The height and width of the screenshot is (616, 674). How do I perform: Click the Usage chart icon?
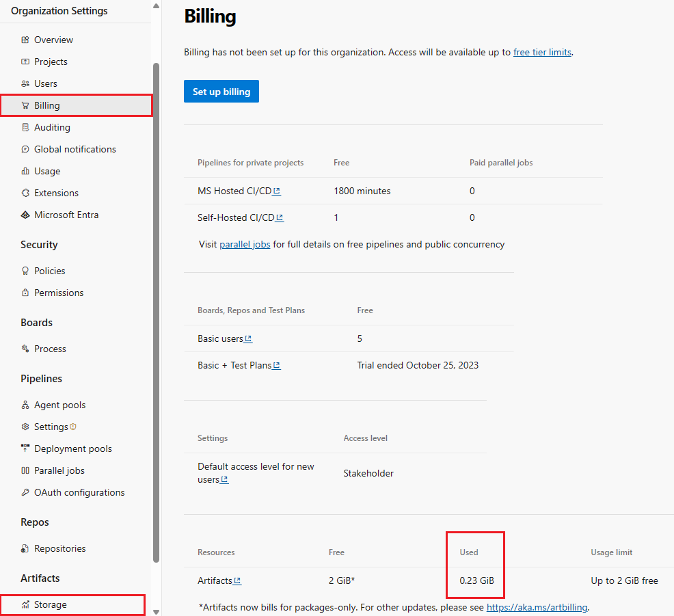(x=25, y=172)
